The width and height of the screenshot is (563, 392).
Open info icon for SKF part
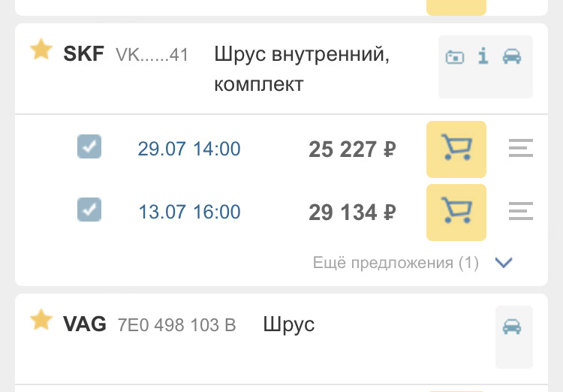pos(483,56)
